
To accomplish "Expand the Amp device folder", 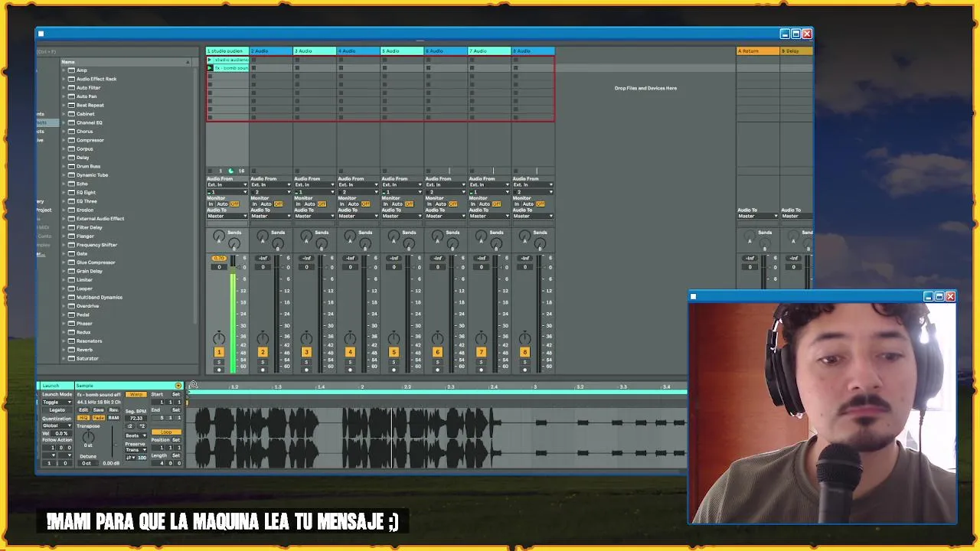I will (64, 70).
